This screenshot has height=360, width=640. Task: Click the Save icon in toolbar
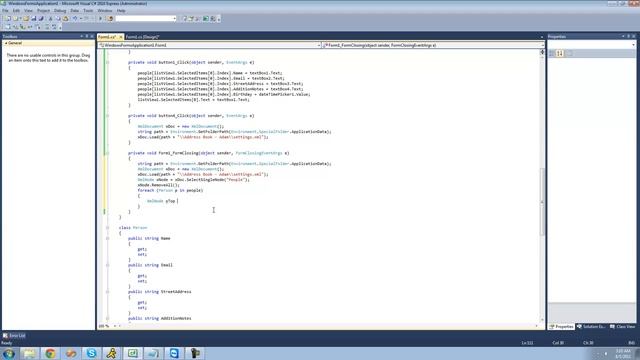tap(33, 18)
